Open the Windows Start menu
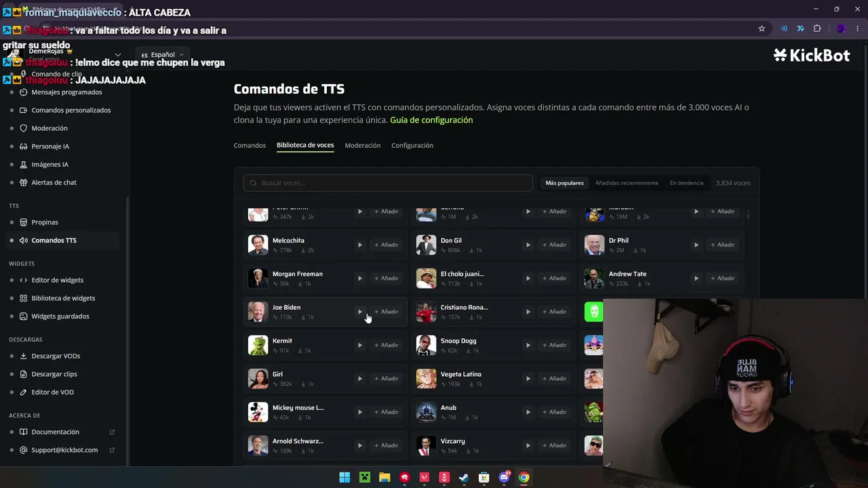The width and height of the screenshot is (868, 488). [x=344, y=477]
